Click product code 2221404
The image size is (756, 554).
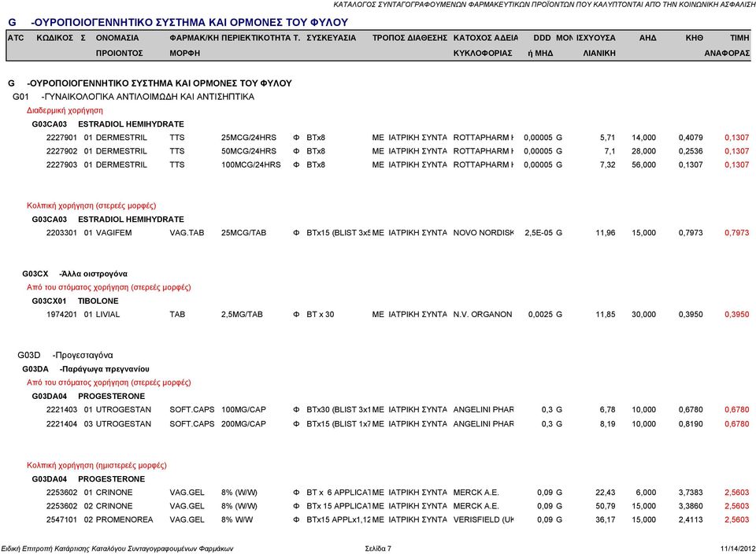coord(61,424)
